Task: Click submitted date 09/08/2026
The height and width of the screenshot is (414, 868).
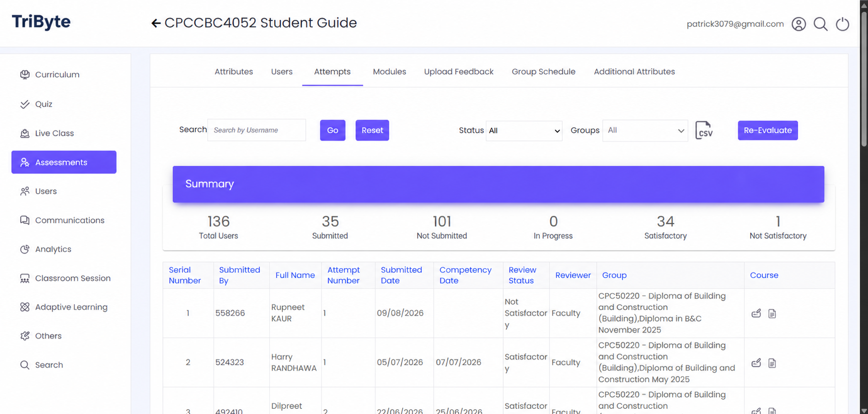Action: (x=400, y=313)
